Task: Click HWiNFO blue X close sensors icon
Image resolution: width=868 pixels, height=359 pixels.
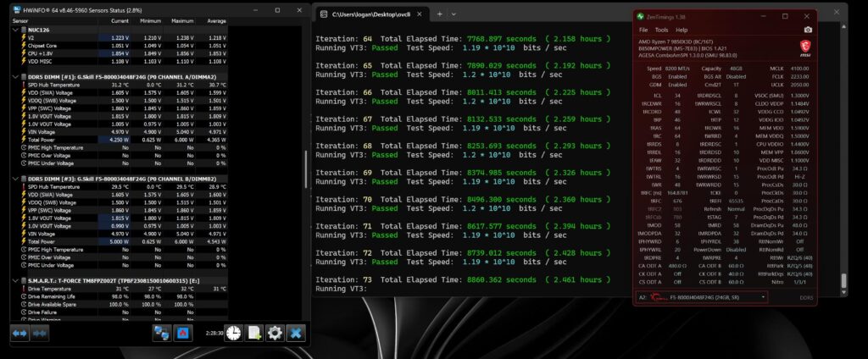Action: pyautogui.click(x=296, y=333)
